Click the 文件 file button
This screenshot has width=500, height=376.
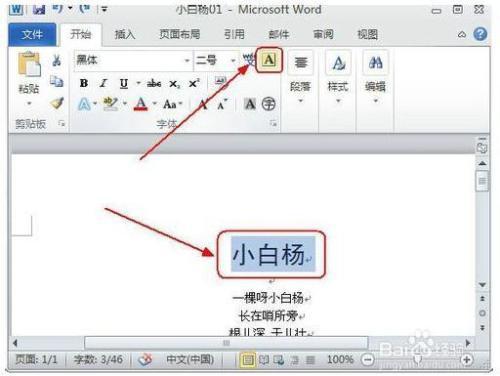coord(32,34)
